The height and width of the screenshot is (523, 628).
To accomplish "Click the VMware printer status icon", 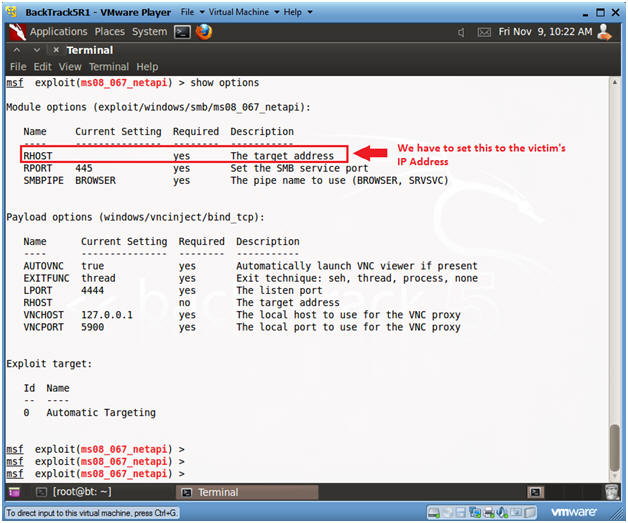I will tap(489, 512).
